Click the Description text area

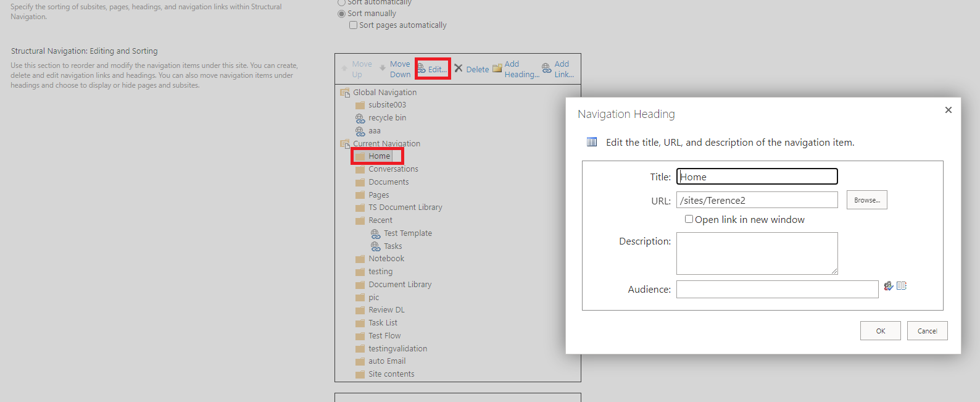(x=757, y=253)
